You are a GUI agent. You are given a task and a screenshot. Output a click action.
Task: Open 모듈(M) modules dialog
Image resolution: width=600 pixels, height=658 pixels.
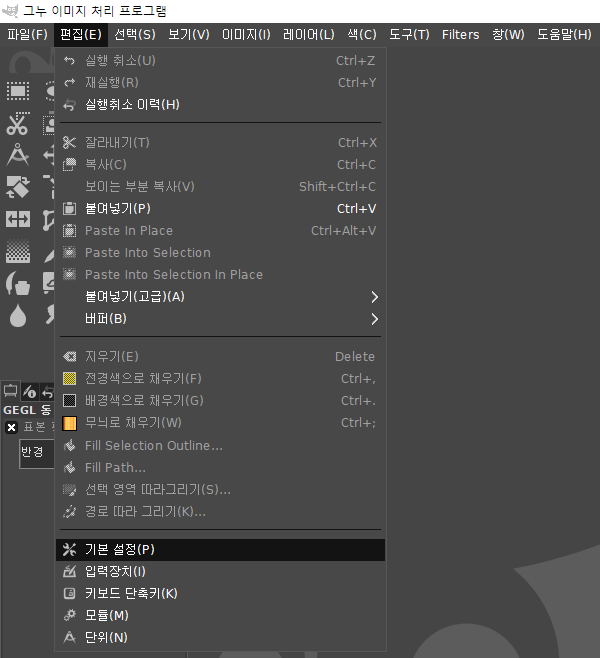220,615
